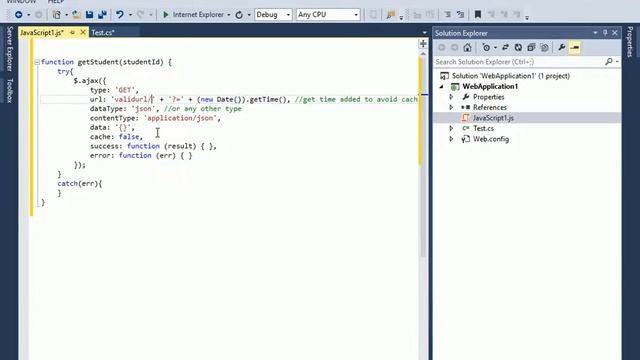The image size is (640, 360).
Task: Select Test.cs in Solution Explorer
Action: point(483,129)
